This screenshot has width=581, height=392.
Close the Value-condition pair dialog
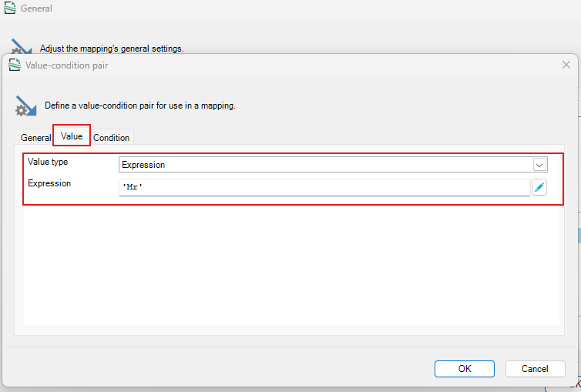pos(566,65)
